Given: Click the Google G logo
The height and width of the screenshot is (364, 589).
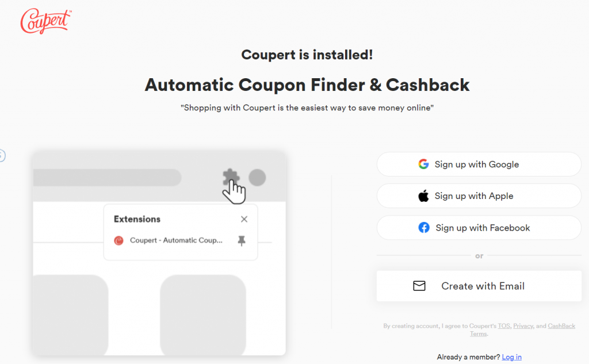Looking at the screenshot, I should [x=423, y=164].
